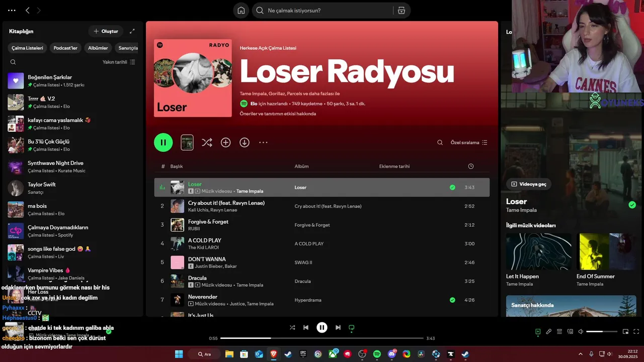Enable shuffle in the playlist header

tap(207, 142)
